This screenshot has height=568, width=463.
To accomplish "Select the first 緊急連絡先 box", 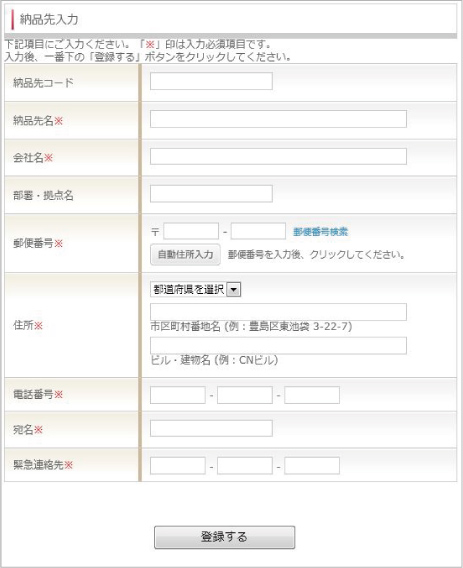I will pyautogui.click(x=178, y=465).
